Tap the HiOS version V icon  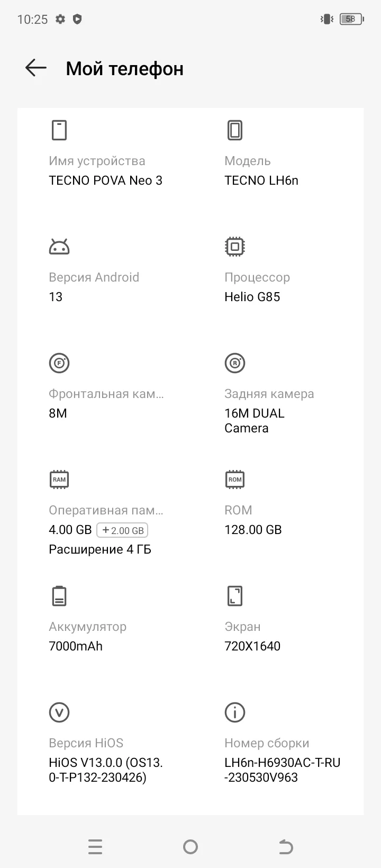(59, 712)
